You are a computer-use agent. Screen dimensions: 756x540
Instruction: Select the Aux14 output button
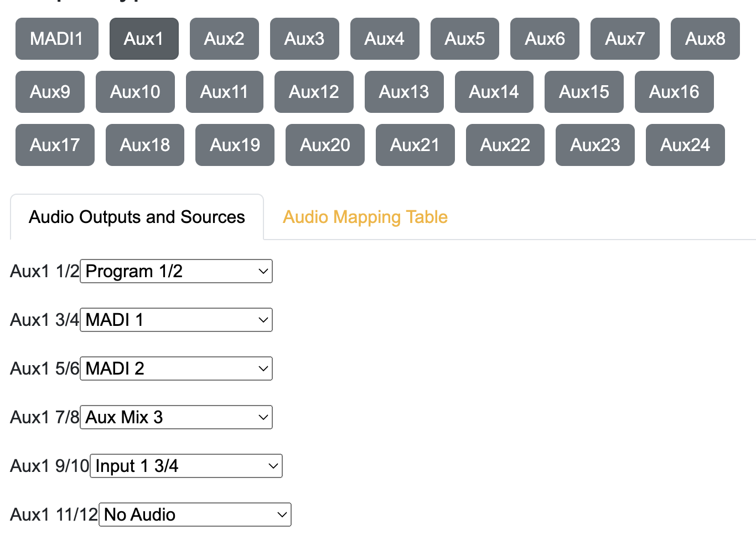(494, 92)
